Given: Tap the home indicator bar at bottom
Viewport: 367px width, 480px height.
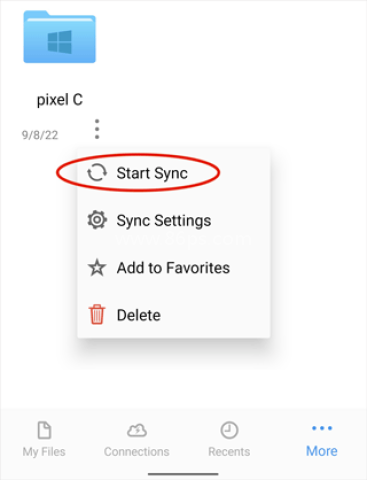Looking at the screenshot, I should pos(183,474).
